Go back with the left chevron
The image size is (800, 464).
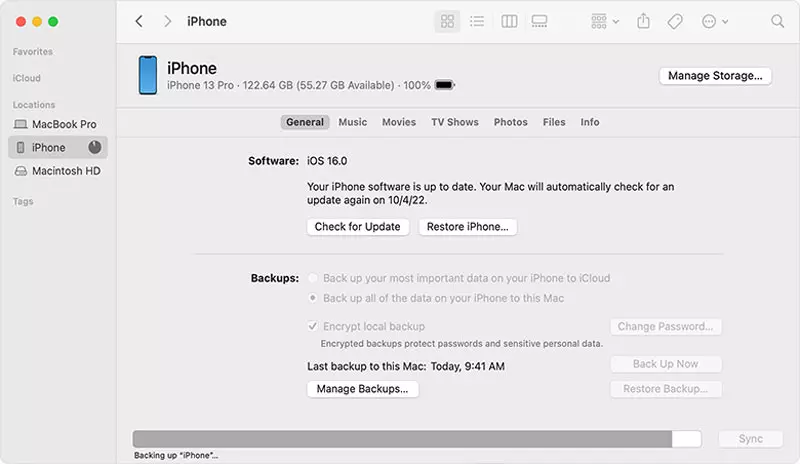tap(139, 21)
